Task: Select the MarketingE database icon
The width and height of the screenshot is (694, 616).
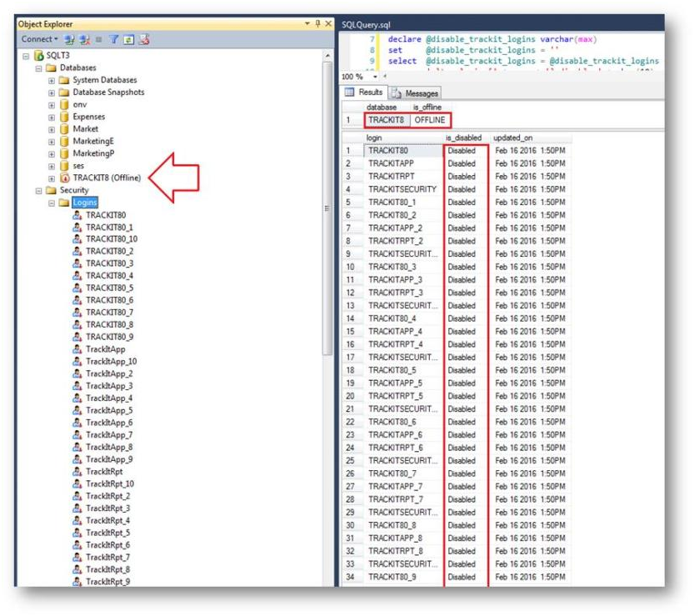Action: (65, 141)
